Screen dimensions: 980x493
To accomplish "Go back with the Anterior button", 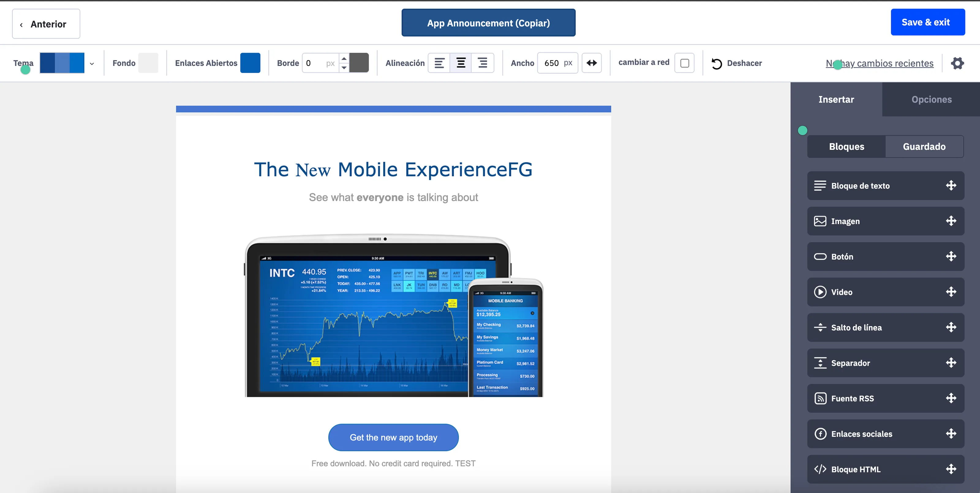I will [46, 24].
